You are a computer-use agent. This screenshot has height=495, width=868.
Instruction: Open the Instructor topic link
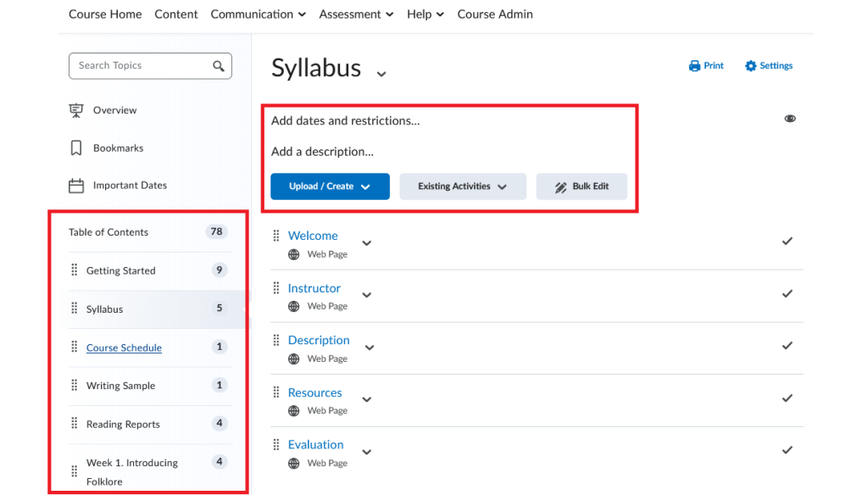click(x=314, y=288)
